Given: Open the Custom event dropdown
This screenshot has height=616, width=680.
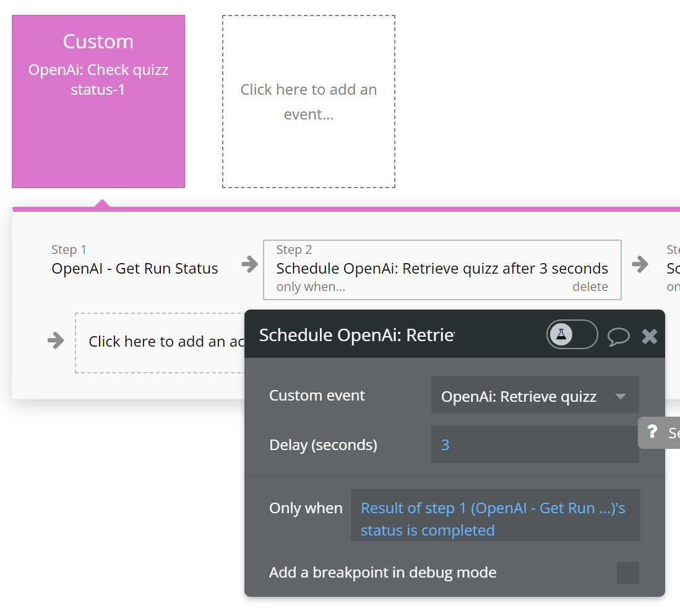Looking at the screenshot, I should pyautogui.click(x=535, y=396).
